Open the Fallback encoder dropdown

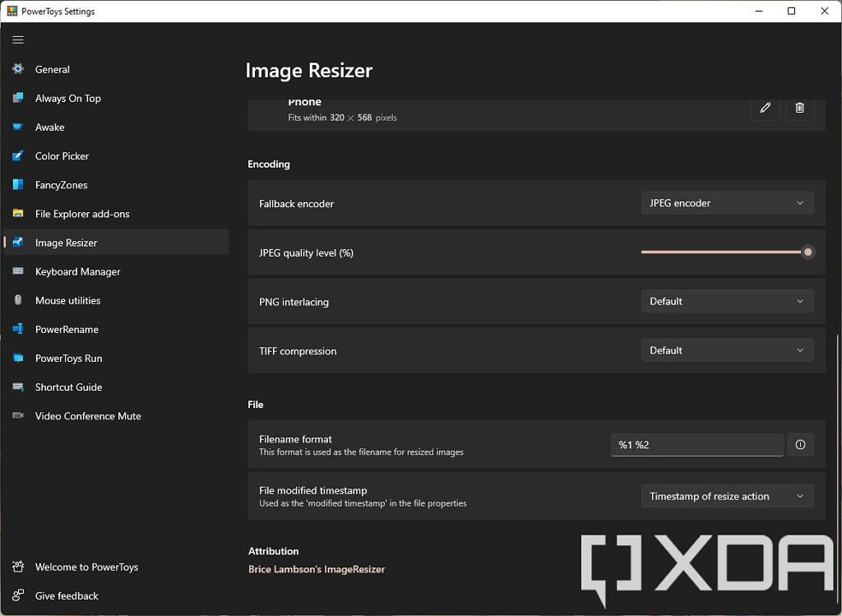pyautogui.click(x=727, y=202)
